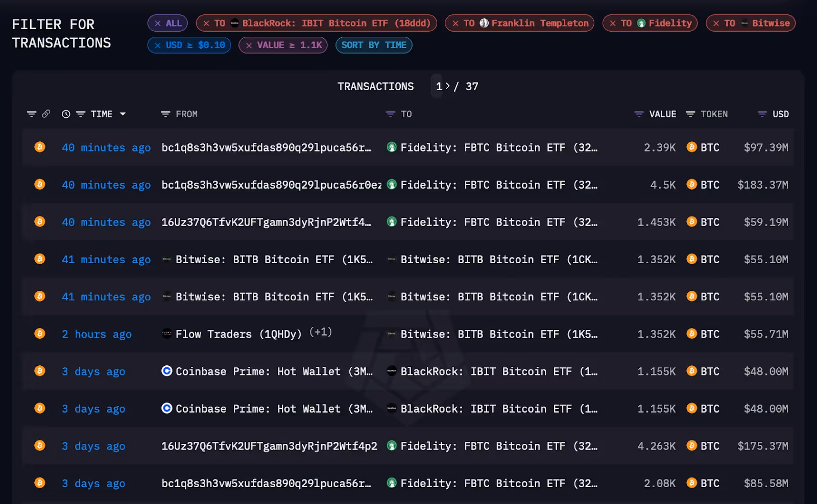Open the TIME column filter icon
This screenshot has height=504, width=817.
[x=81, y=114]
